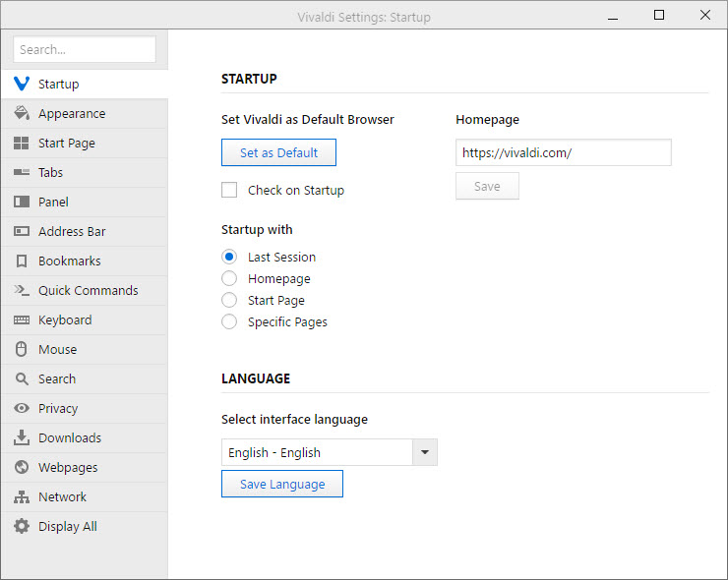The height and width of the screenshot is (580, 728).
Task: Go to Keyboard settings
Action: [84, 319]
